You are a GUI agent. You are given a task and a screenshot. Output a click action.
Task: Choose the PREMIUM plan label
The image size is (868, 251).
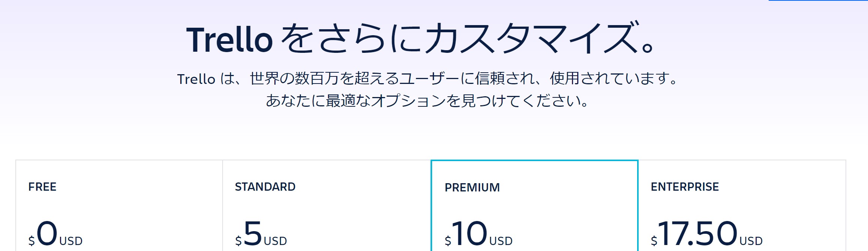coord(472,187)
